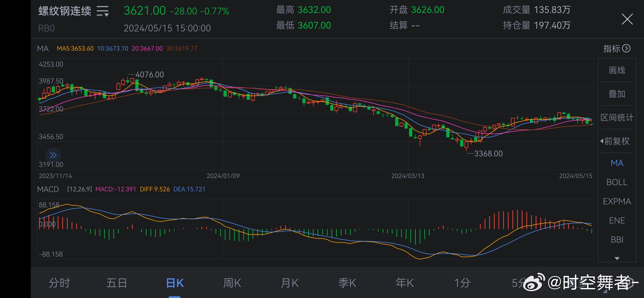Image resolution: width=644 pixels, height=298 pixels.
Task: Switch to the 年K tab
Action: [x=404, y=283]
